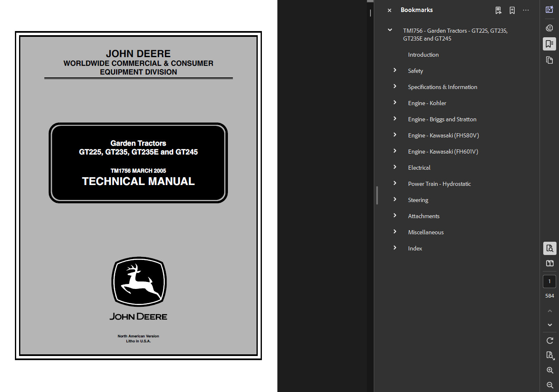Image resolution: width=559 pixels, height=392 pixels.
Task: Expand the Safety bookmark
Action: [395, 70]
